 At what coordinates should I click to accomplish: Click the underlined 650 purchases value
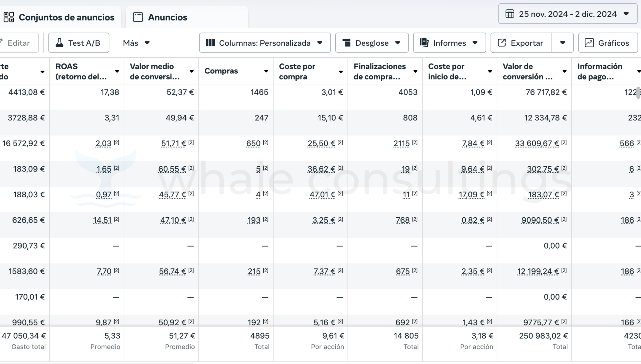click(x=253, y=144)
